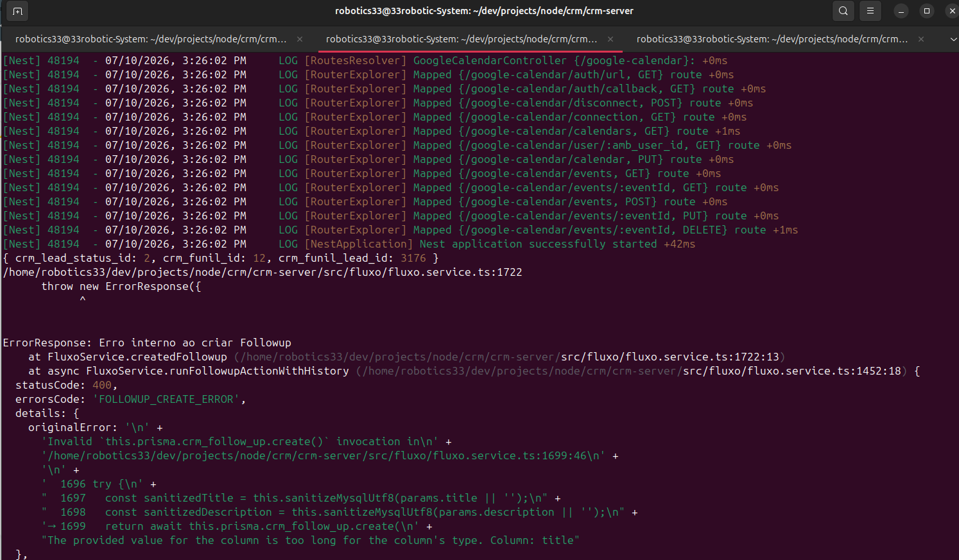Close the first terminal tab
Image resolution: width=959 pixels, height=560 pixels.
[300, 39]
